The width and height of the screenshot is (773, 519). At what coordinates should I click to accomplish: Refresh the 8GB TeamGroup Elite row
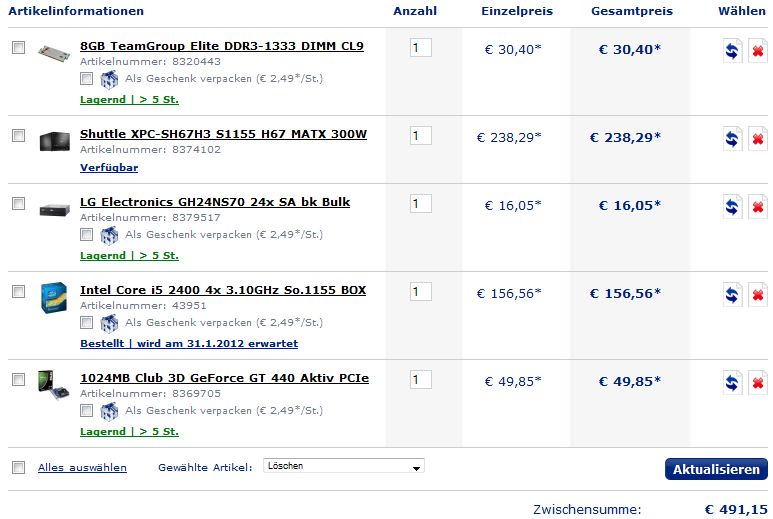tap(733, 50)
